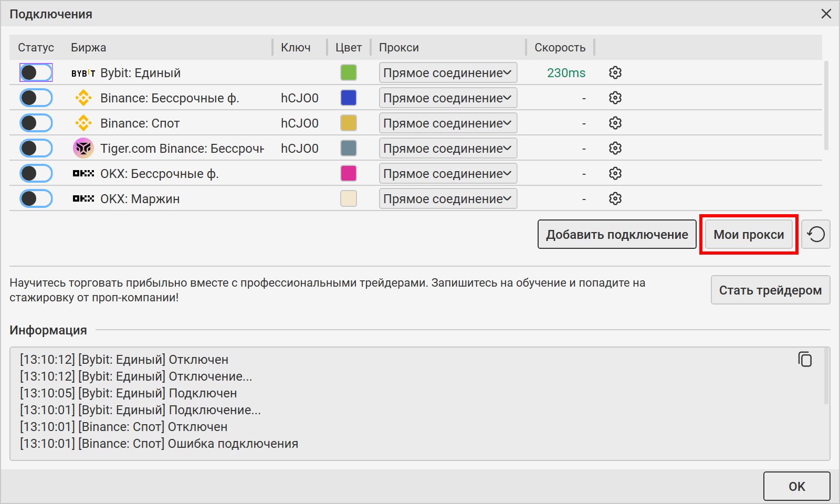Open settings gear for Bybit: Единый
Image resolution: width=840 pixels, height=504 pixels.
pos(615,72)
